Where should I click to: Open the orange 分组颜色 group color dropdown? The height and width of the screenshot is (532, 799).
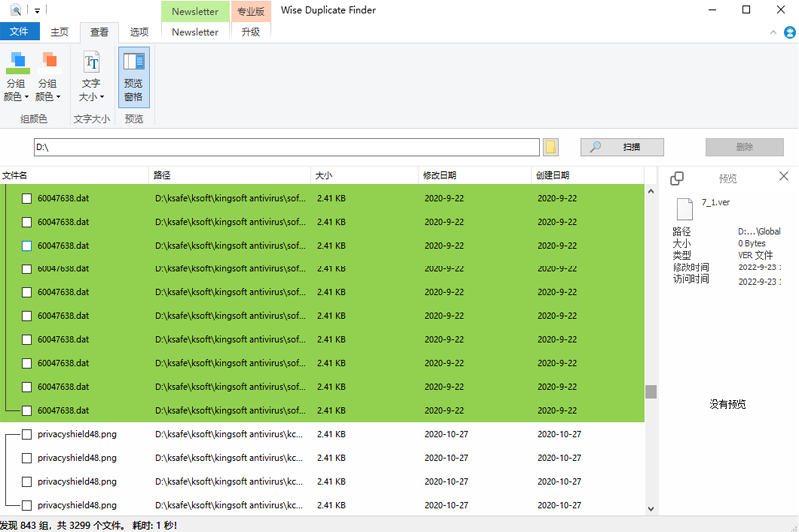48,75
